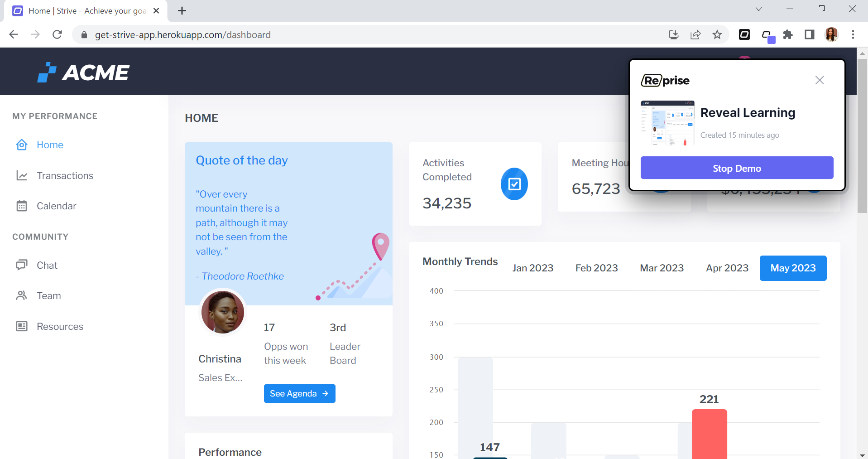Open the Reprise extension in toolbar

[x=744, y=35]
